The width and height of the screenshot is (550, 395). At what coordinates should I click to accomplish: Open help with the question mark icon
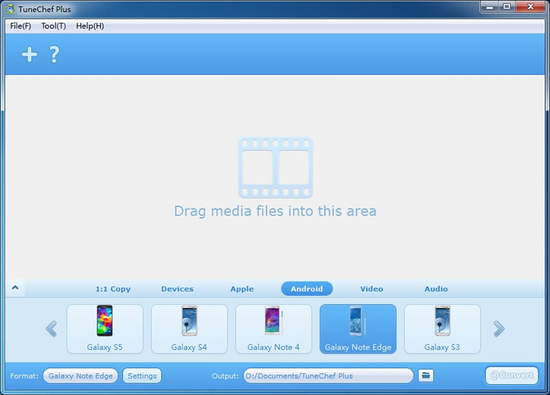[54, 54]
